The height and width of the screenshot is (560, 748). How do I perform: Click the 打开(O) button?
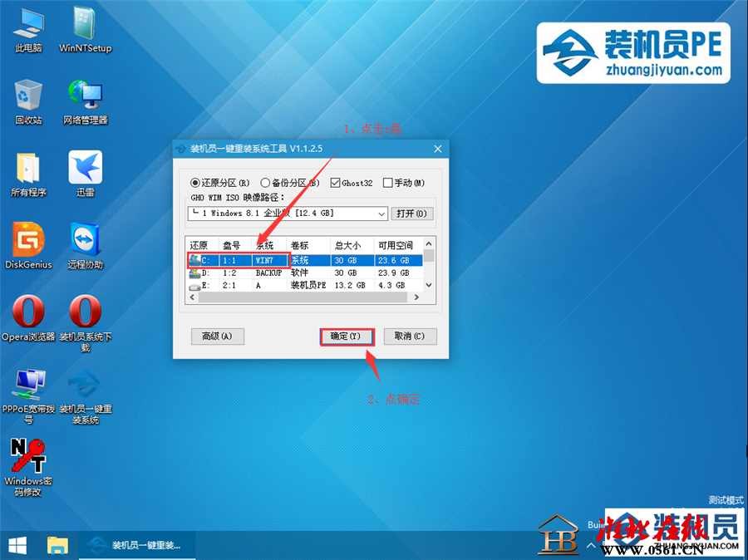[412, 214]
